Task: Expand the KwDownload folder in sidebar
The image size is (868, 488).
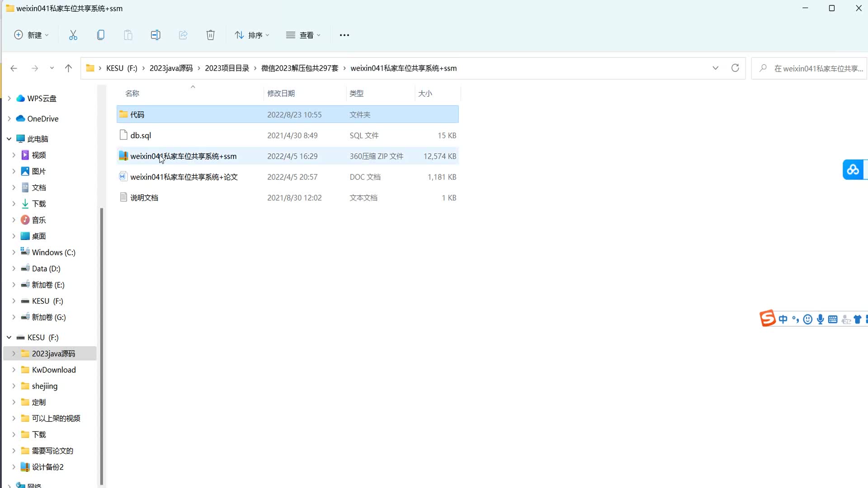Action: 14,370
